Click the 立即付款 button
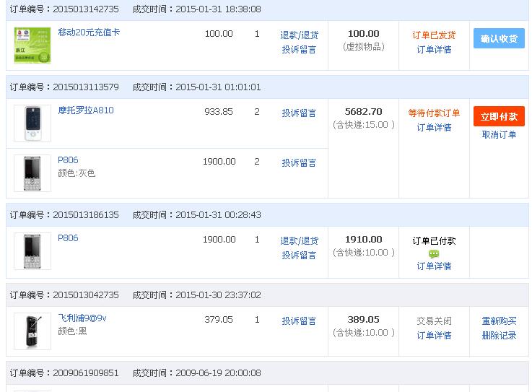Image resolution: width=532 pixels, height=392 pixels. (x=499, y=116)
